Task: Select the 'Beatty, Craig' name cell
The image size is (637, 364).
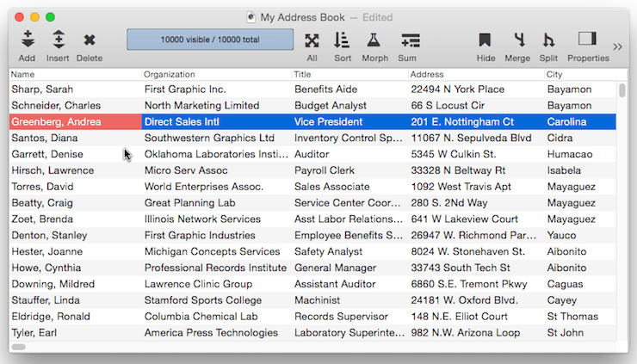Action: tap(75, 203)
